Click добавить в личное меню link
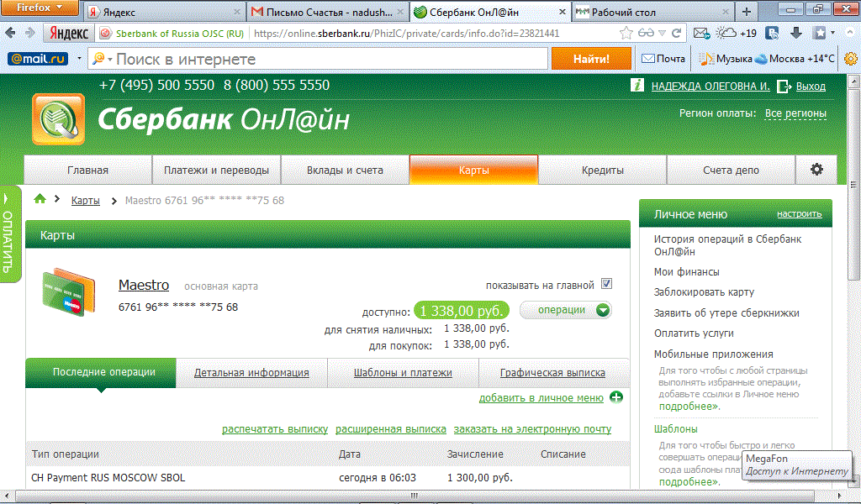 [541, 397]
